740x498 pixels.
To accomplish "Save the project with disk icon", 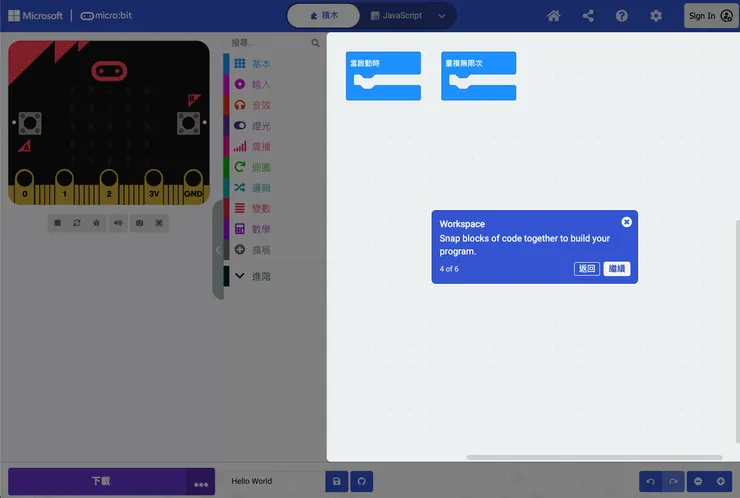I will 336,481.
